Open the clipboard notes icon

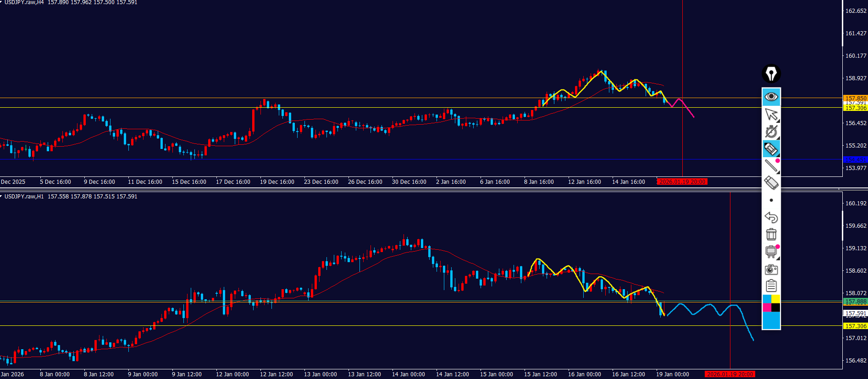[x=771, y=286]
